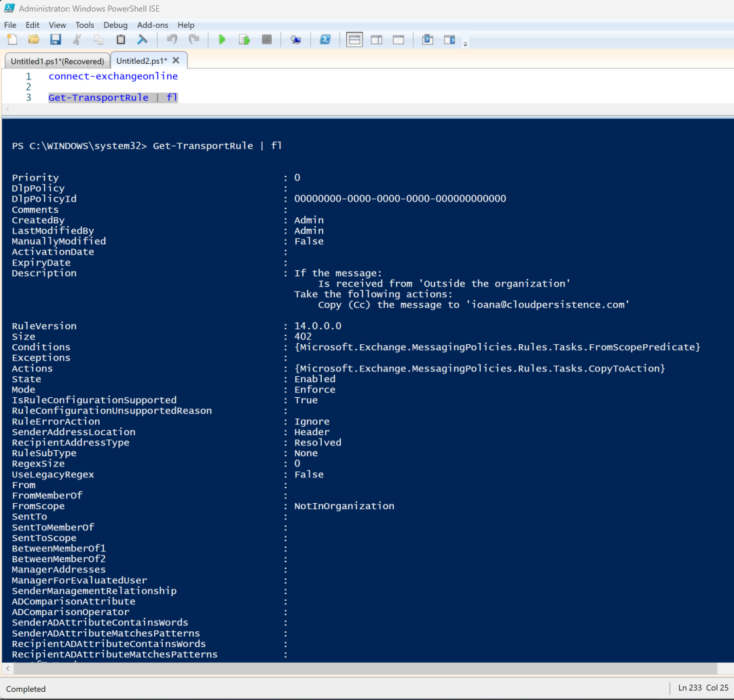This screenshot has width=734, height=700.
Task: Open the Tools menu
Action: (85, 25)
